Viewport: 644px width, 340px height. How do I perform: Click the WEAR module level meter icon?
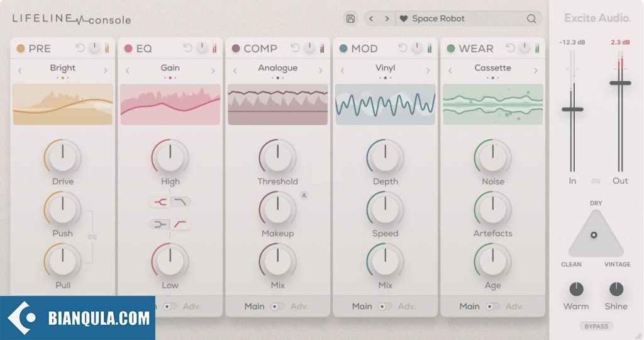tap(537, 48)
